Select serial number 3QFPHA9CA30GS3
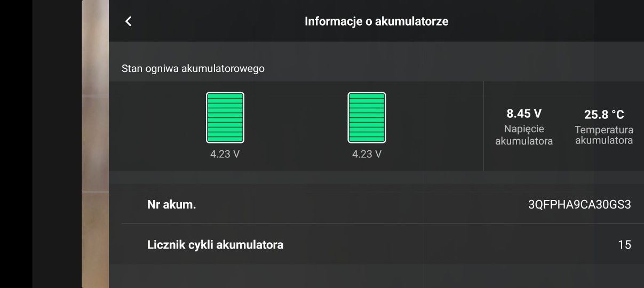Image resolution: width=644 pixels, height=288 pixels. pos(579,204)
